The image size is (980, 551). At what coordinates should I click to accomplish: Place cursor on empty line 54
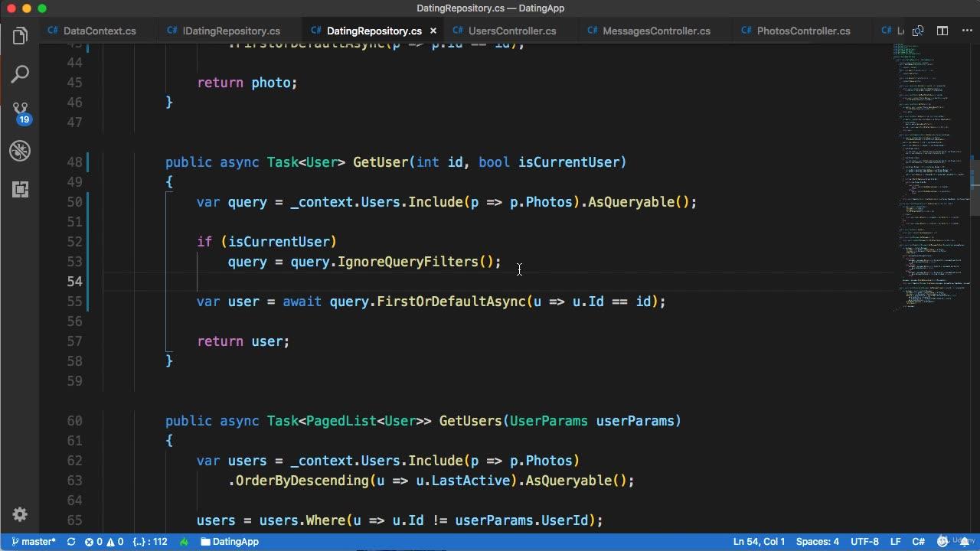pos(498,282)
